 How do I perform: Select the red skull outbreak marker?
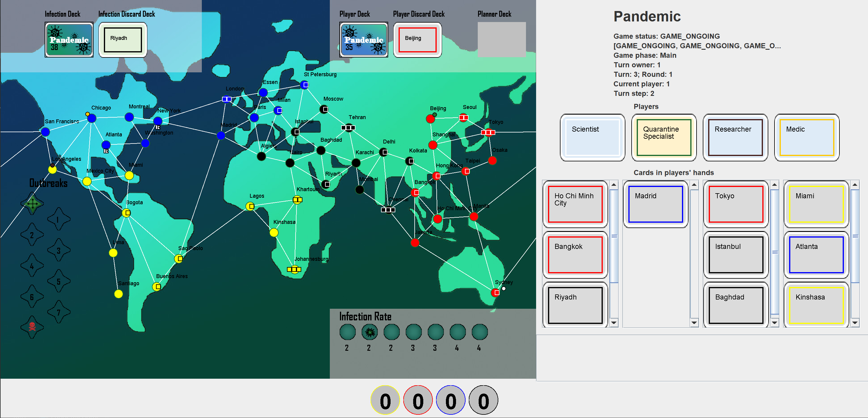pyautogui.click(x=32, y=326)
